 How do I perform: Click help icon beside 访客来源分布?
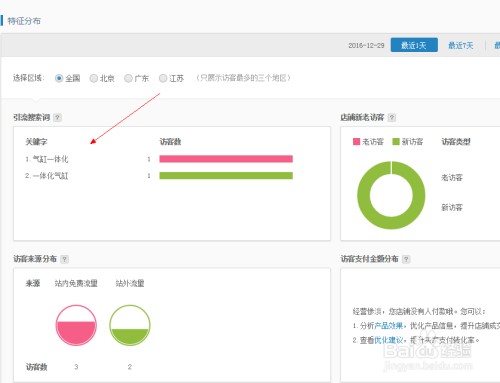[x=65, y=259]
